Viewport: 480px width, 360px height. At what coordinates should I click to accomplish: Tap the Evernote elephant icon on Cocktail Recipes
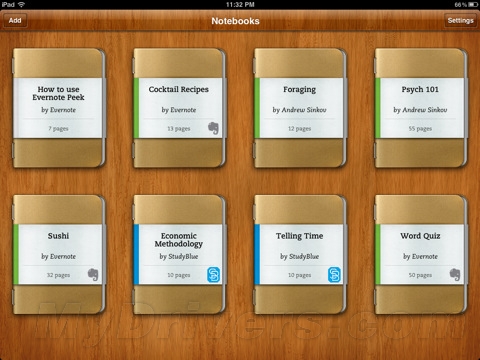click(x=214, y=128)
